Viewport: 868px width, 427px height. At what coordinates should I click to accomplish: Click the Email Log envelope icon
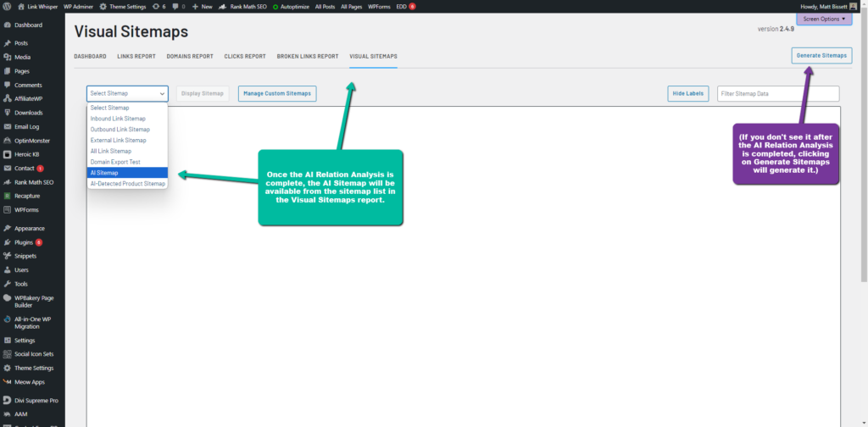7,127
